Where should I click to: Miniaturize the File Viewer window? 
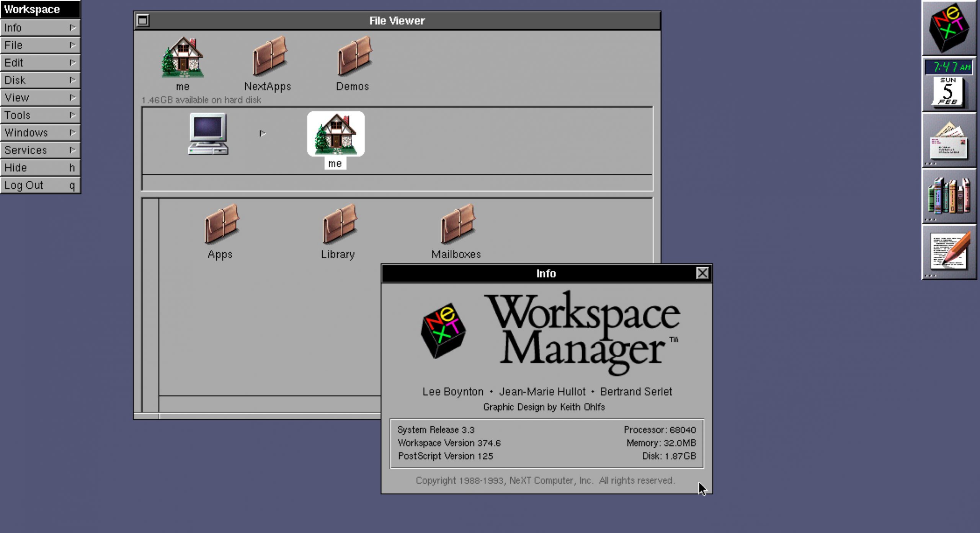[143, 20]
